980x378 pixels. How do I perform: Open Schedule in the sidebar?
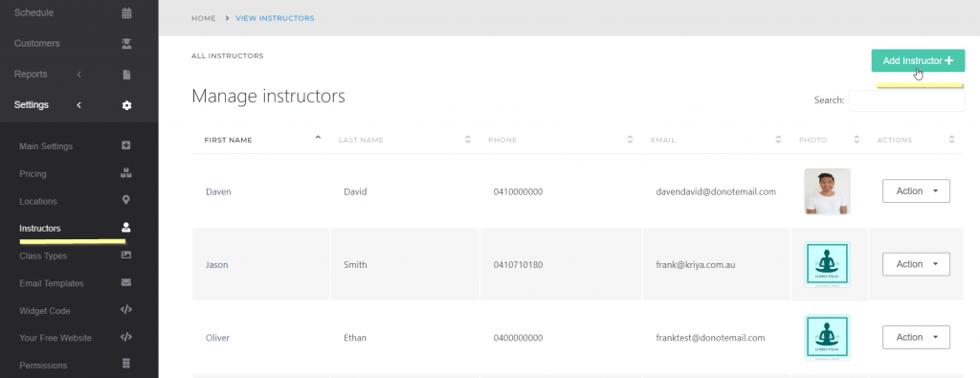coord(33,12)
